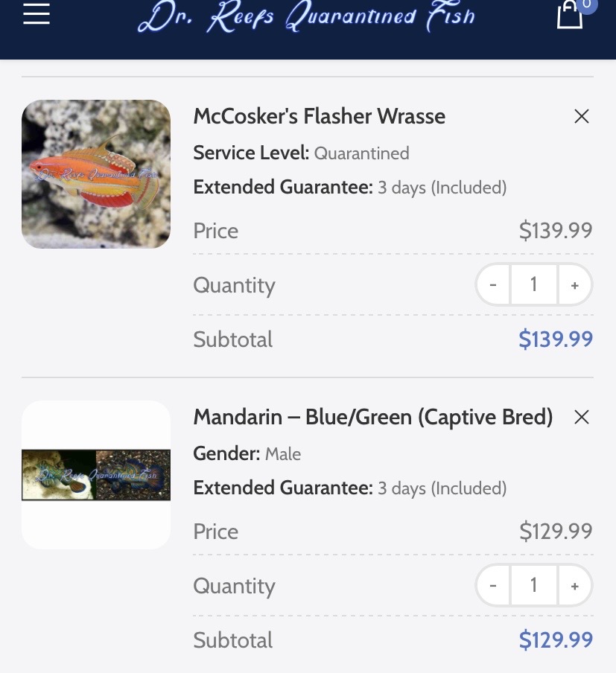Open McCosker's Flasher Wrasse product thumbnail
This screenshot has height=673, width=616.
point(96,174)
